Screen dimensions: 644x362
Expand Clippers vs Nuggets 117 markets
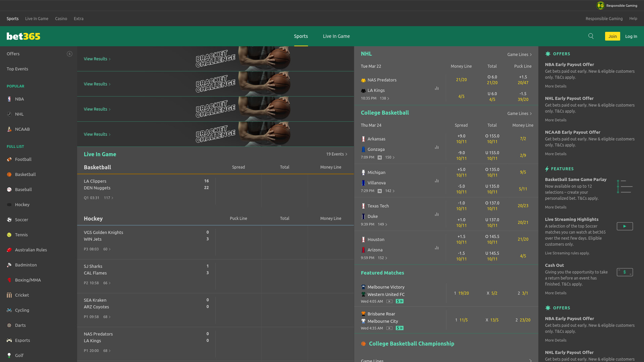click(x=109, y=198)
